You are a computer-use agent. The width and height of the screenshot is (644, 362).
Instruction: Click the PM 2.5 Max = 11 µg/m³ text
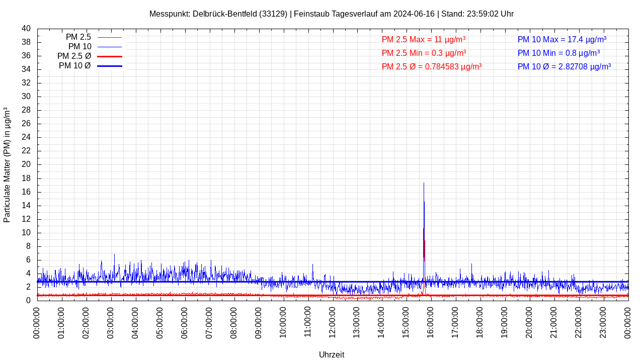(x=423, y=39)
